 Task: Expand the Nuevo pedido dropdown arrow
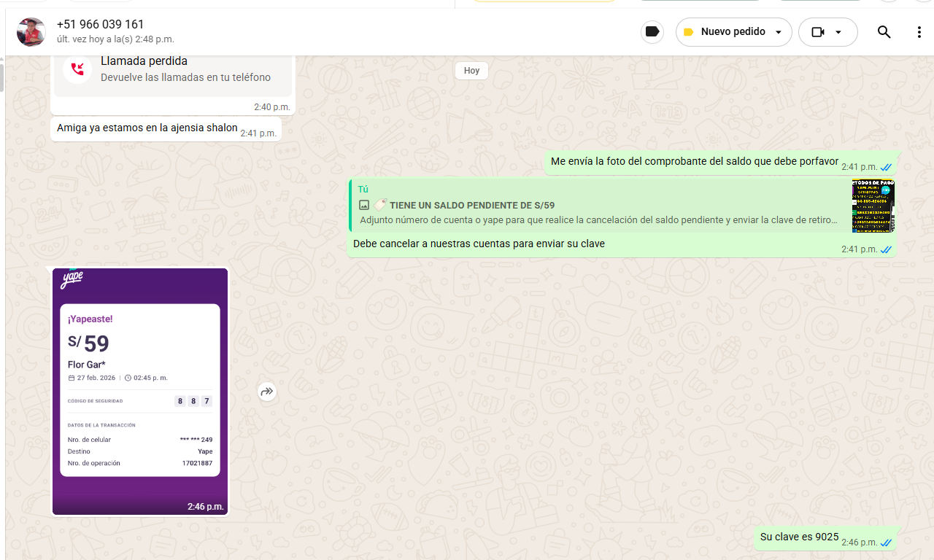(x=779, y=32)
